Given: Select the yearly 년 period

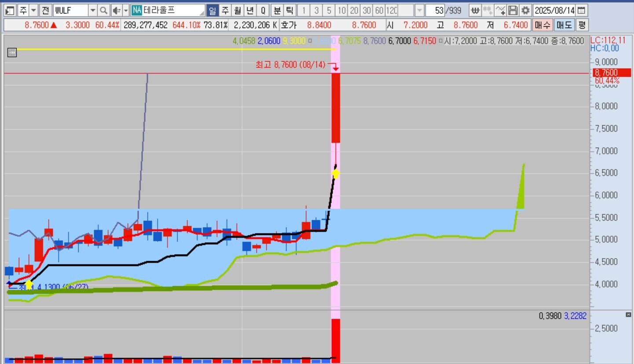Looking at the screenshot, I should 250,10.
